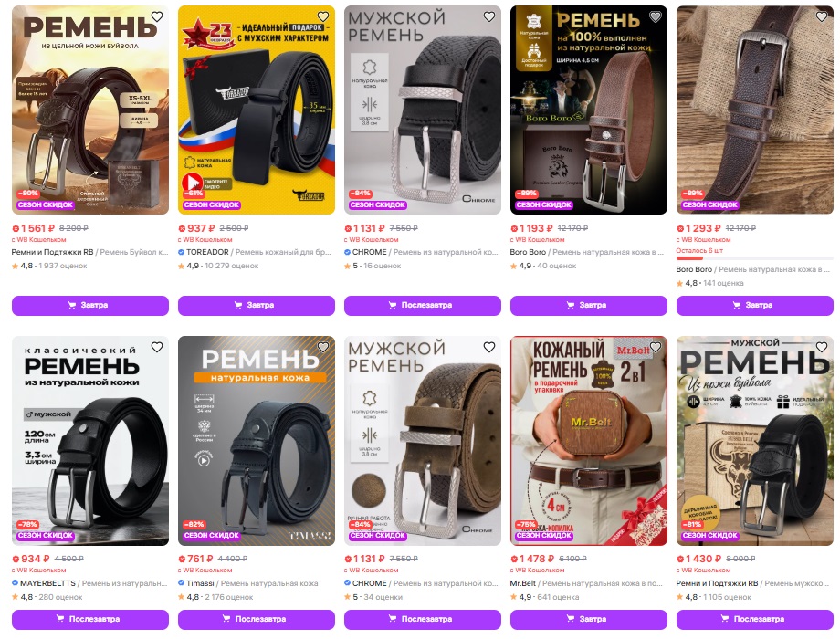840x639 pixels.
Task: Favorite the olive CHROME belt card
Action: (x=489, y=347)
